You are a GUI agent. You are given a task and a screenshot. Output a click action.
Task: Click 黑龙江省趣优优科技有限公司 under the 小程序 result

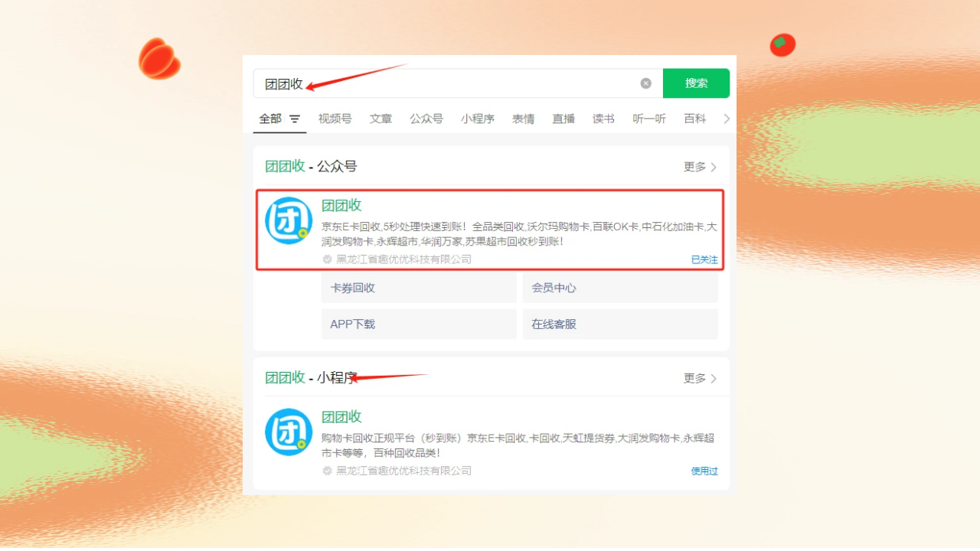[x=404, y=471]
